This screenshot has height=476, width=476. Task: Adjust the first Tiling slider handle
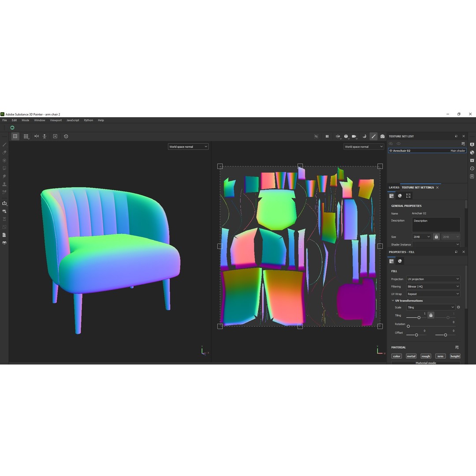point(419,317)
